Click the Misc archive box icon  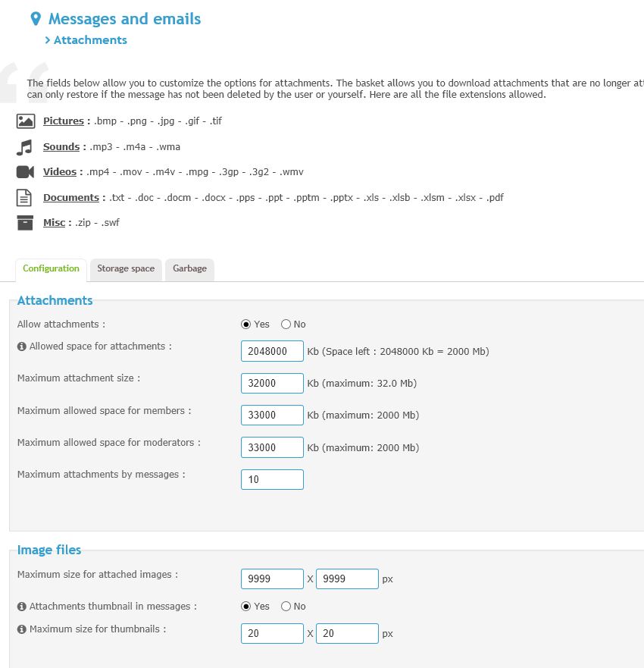click(25, 223)
